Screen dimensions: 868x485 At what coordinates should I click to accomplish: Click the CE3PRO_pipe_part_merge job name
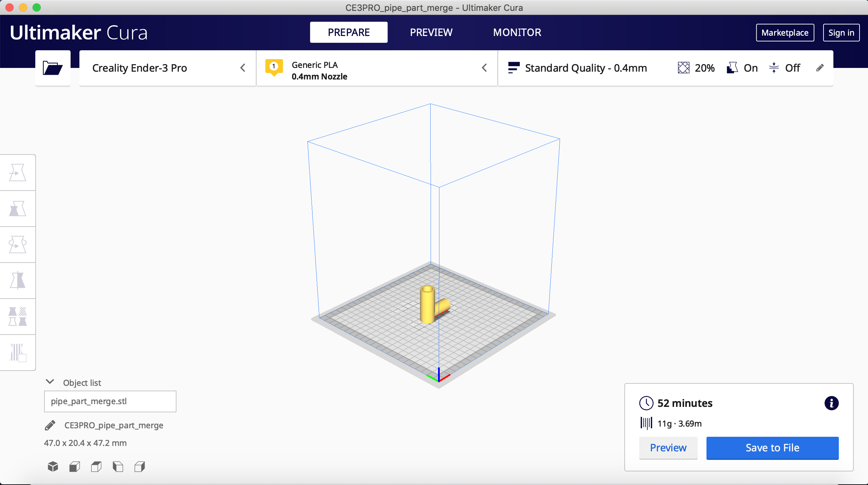114,425
